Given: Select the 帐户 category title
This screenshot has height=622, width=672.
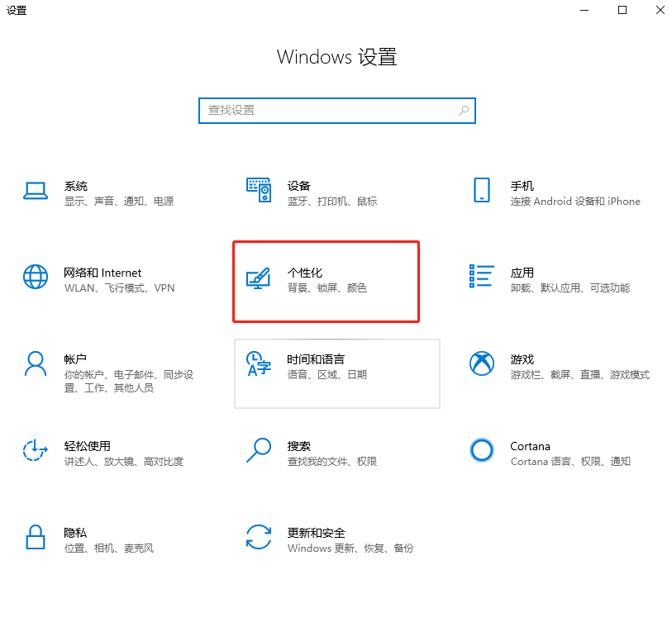Looking at the screenshot, I should pyautogui.click(x=75, y=359).
